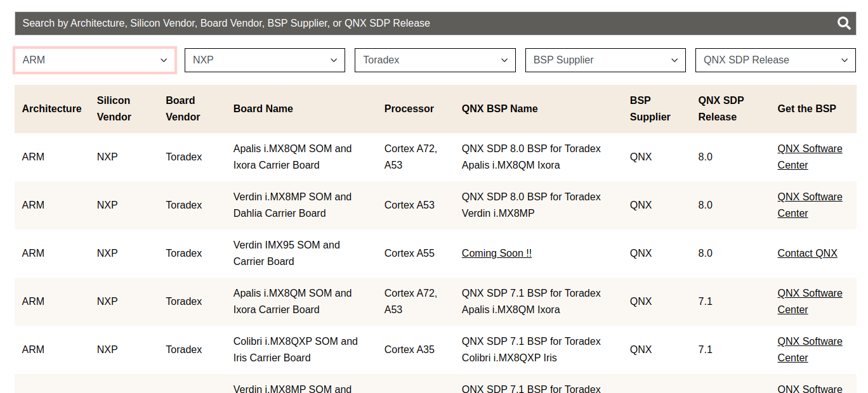Click the Contact QNX link
This screenshot has width=868, height=393.
click(x=807, y=253)
